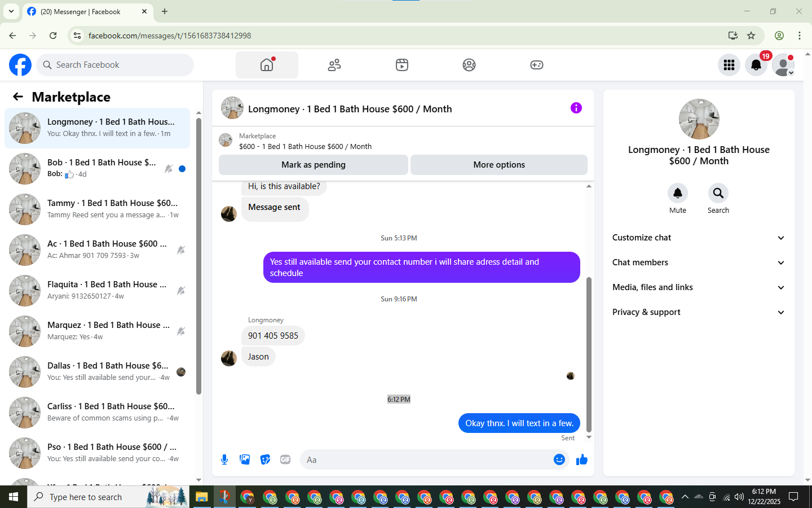The width and height of the screenshot is (812, 508).
Task: Open File Explorer from taskbar
Action: [202, 497]
